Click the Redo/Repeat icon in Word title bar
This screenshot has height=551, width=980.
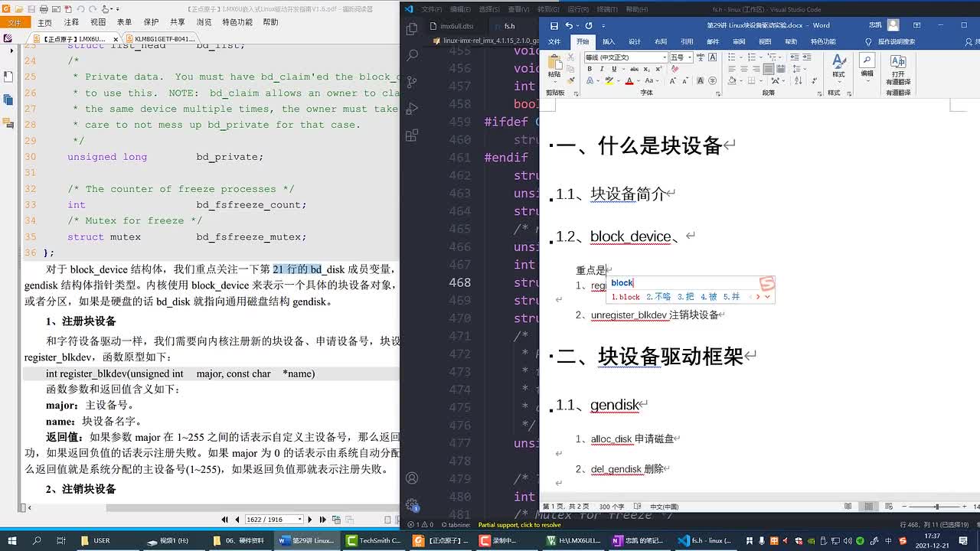click(589, 25)
